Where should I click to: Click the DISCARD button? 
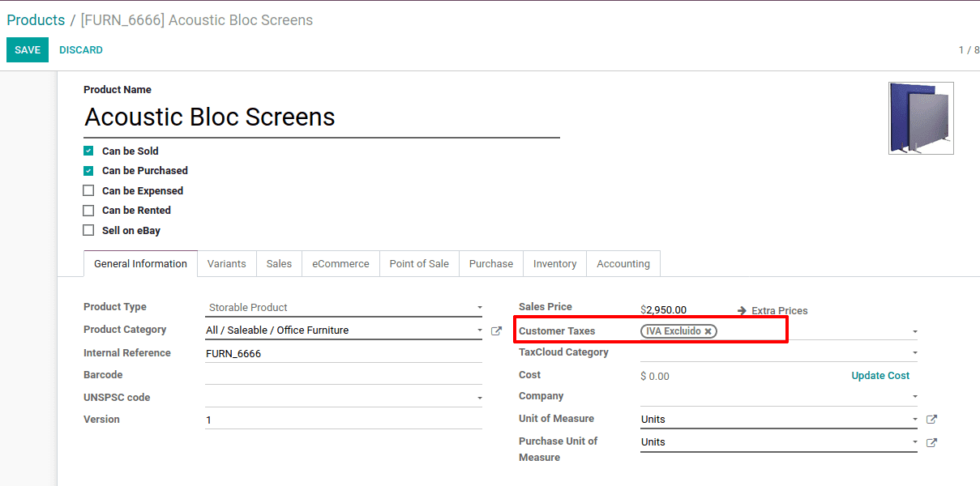81,50
